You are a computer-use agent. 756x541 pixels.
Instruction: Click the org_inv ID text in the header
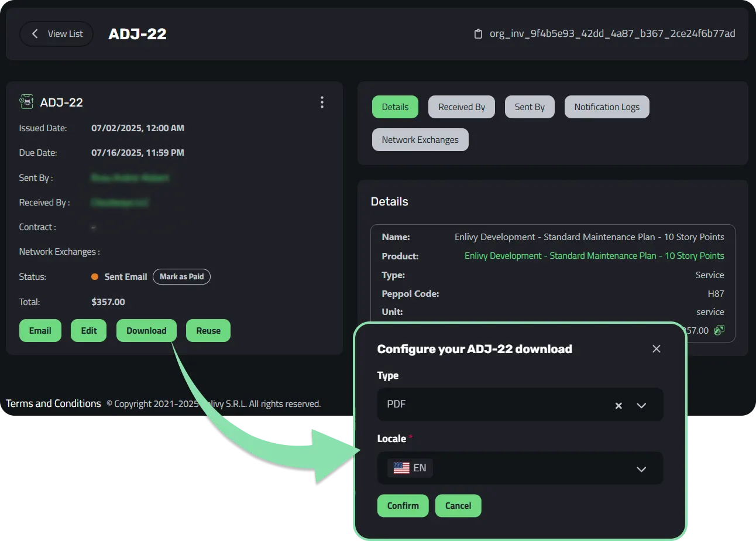(x=613, y=34)
